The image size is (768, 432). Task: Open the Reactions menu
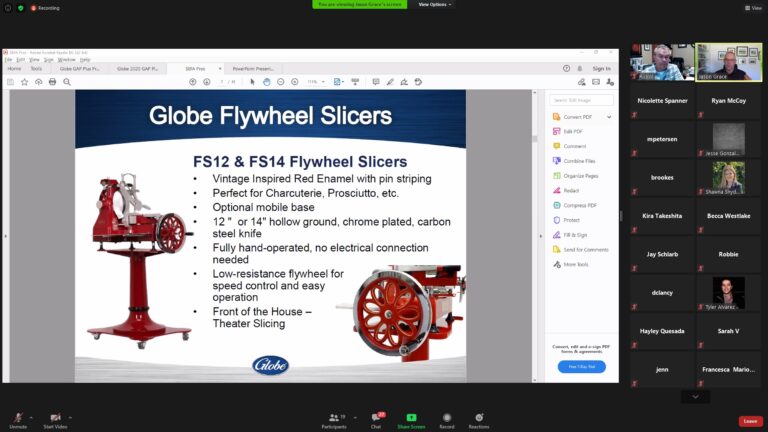[x=479, y=420]
